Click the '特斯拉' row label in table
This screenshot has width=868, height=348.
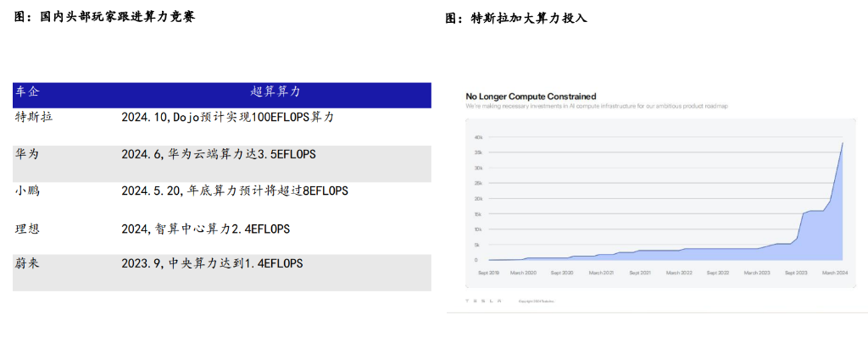click(34, 118)
